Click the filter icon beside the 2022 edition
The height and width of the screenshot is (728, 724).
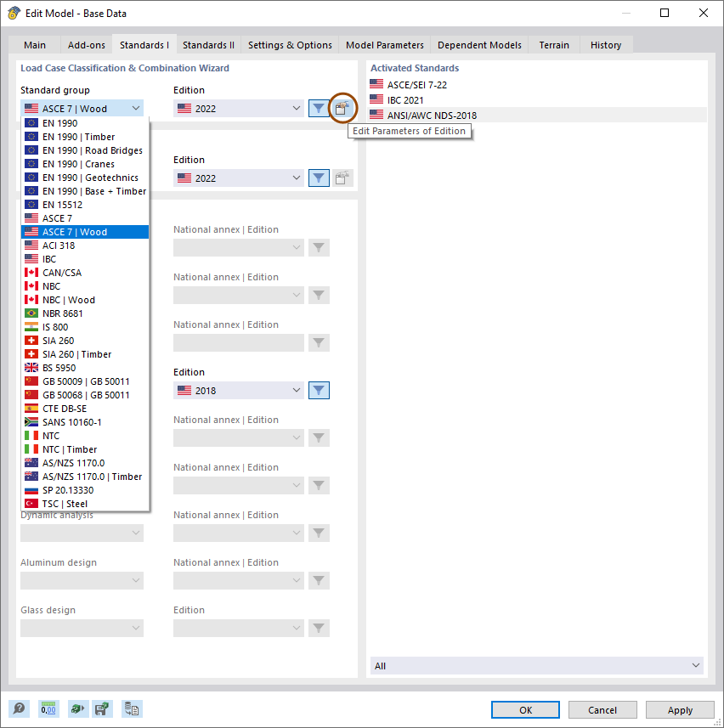click(319, 108)
